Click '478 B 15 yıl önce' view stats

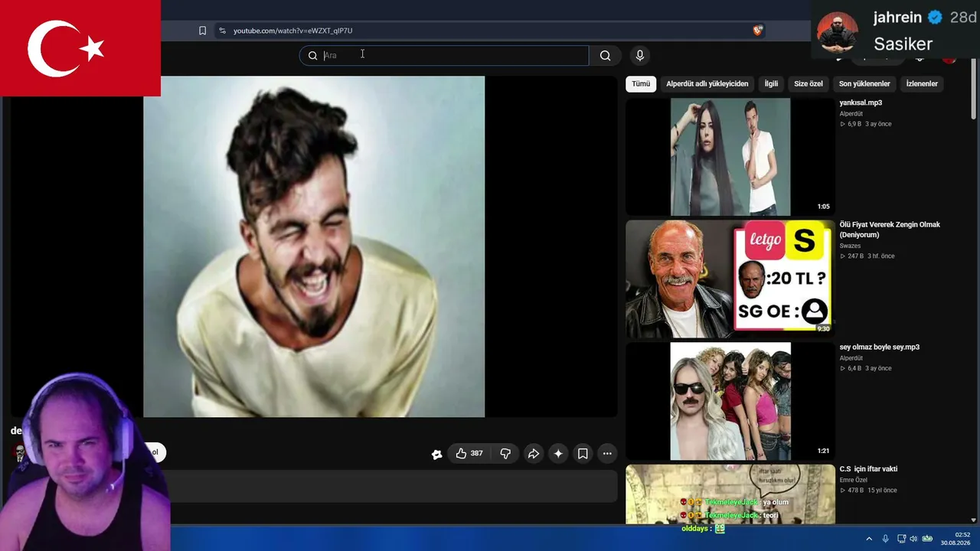[x=868, y=491]
